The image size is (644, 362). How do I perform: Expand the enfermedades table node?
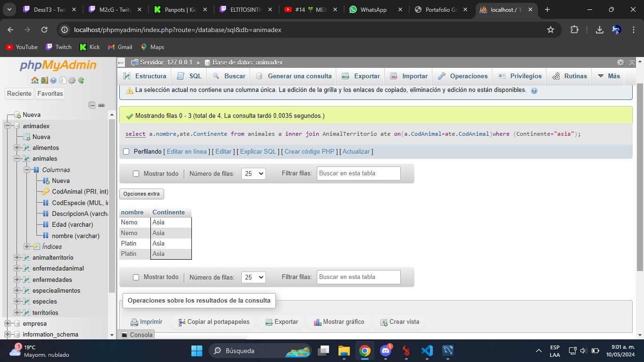(x=17, y=280)
